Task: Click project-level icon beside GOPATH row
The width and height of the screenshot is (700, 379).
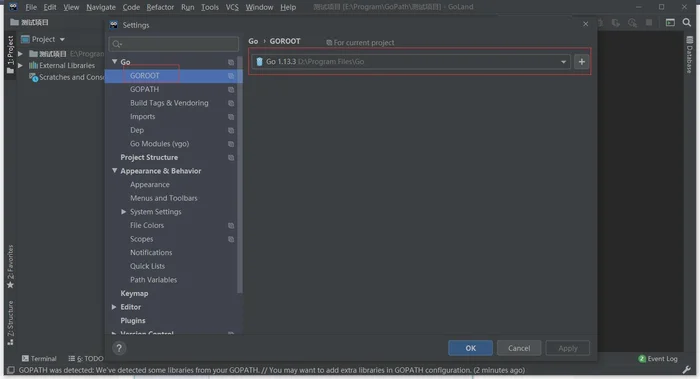Action: (231, 90)
